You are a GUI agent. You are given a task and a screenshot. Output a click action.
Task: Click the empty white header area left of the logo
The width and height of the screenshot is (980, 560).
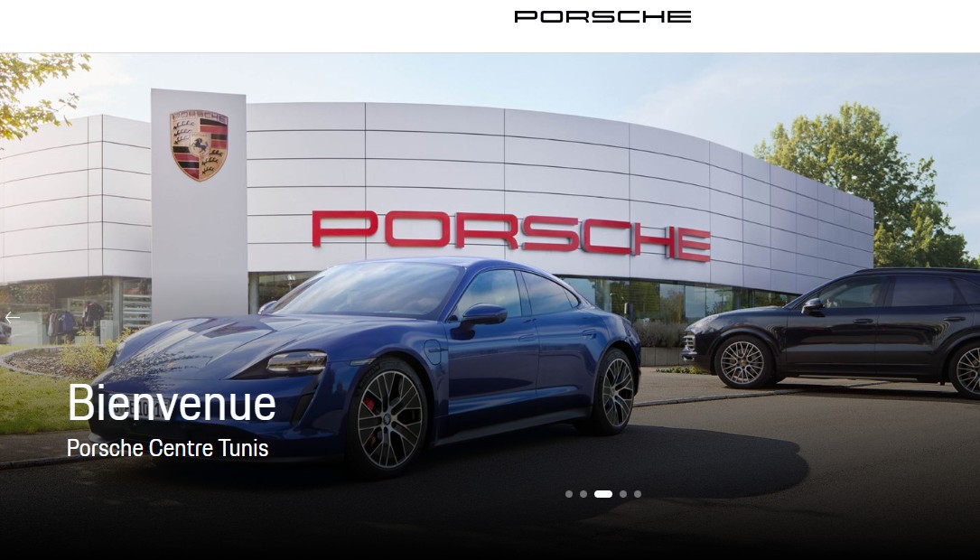click(250, 25)
